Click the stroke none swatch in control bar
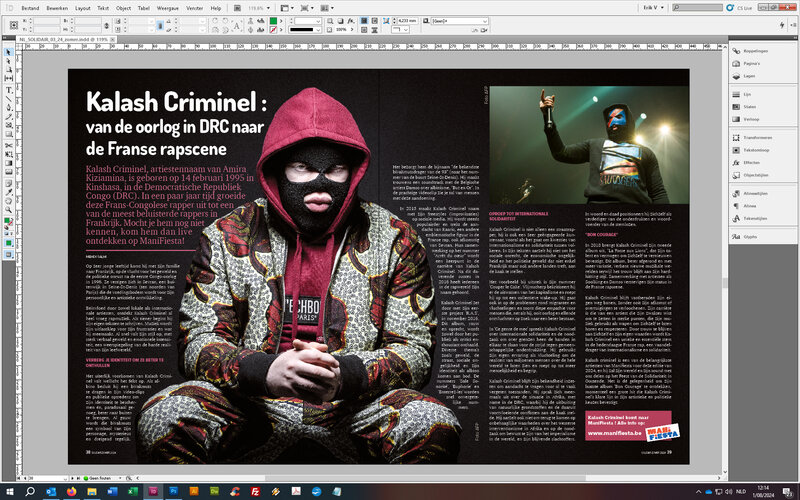800x500 pixels. 273,30
